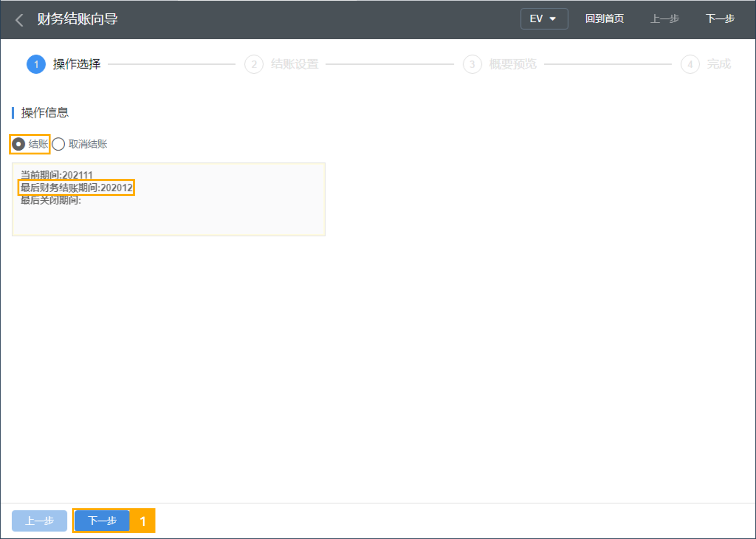Choose the 取消结账 radio option
The image size is (756, 539).
tap(80, 144)
